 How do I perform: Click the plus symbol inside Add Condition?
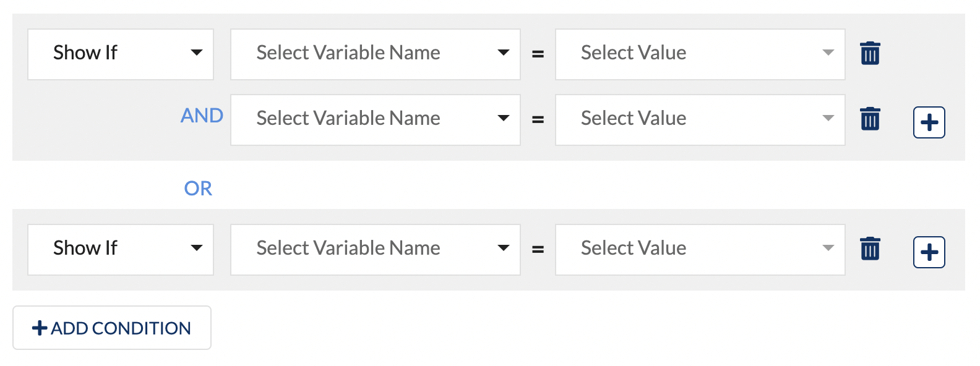tap(40, 328)
